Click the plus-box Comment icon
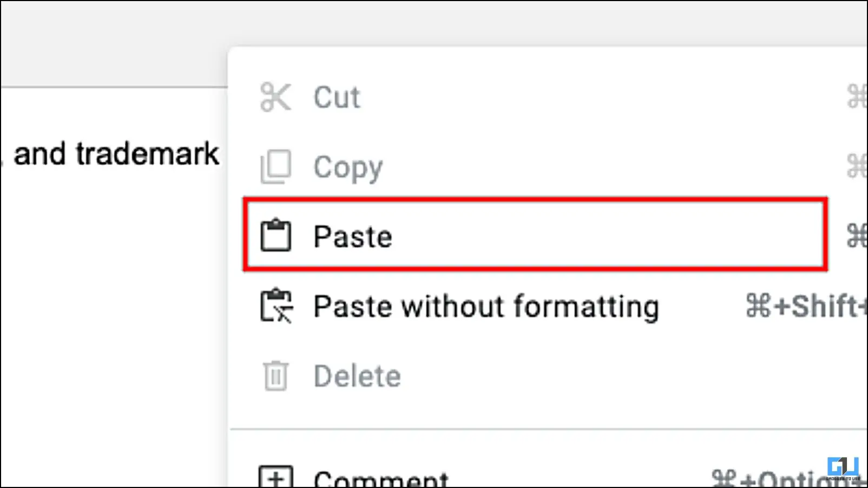Viewport: 868px width, 488px height. pyautogui.click(x=275, y=477)
